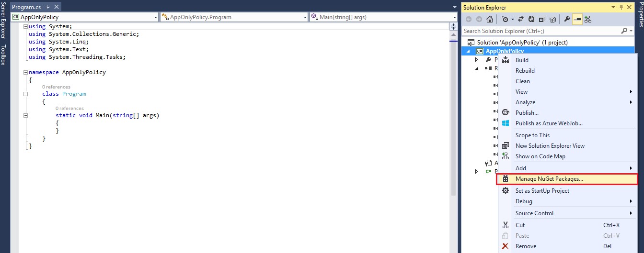Collapse the namespace AppOnlyPolicy block

pyautogui.click(x=25, y=72)
